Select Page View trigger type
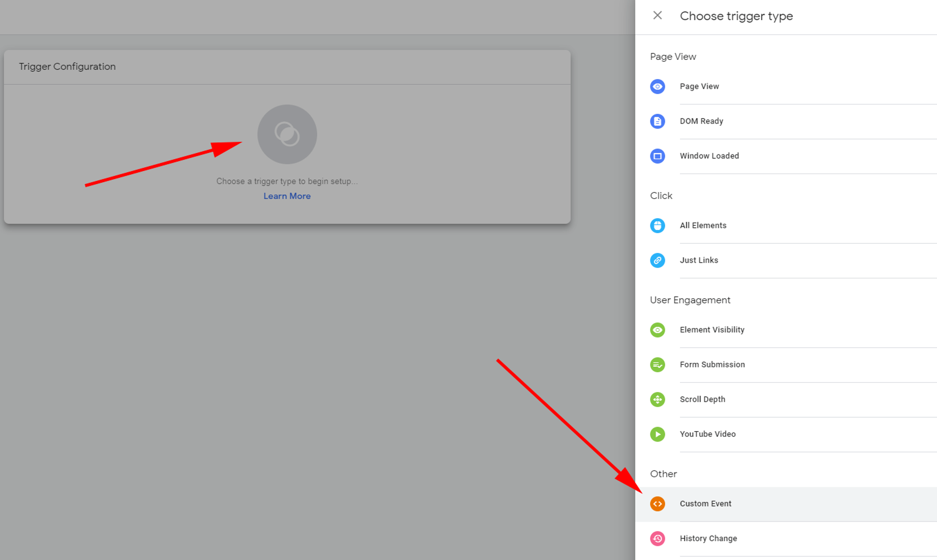Image resolution: width=937 pixels, height=560 pixels. 786,87
